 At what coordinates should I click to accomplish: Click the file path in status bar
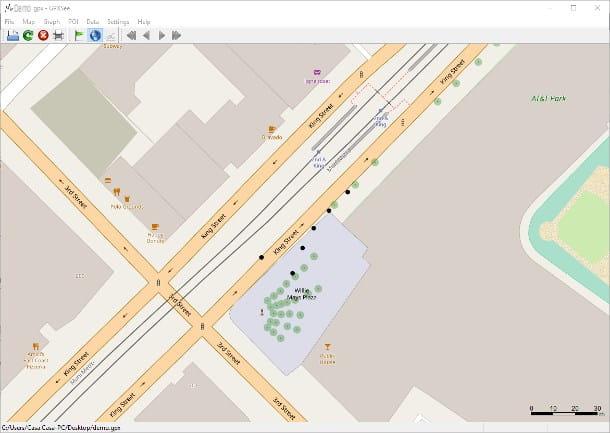[61, 428]
